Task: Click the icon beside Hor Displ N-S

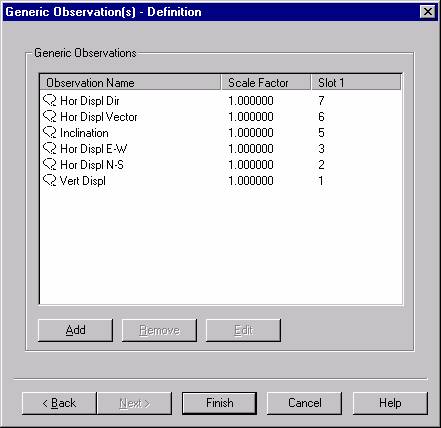Action: [x=50, y=164]
